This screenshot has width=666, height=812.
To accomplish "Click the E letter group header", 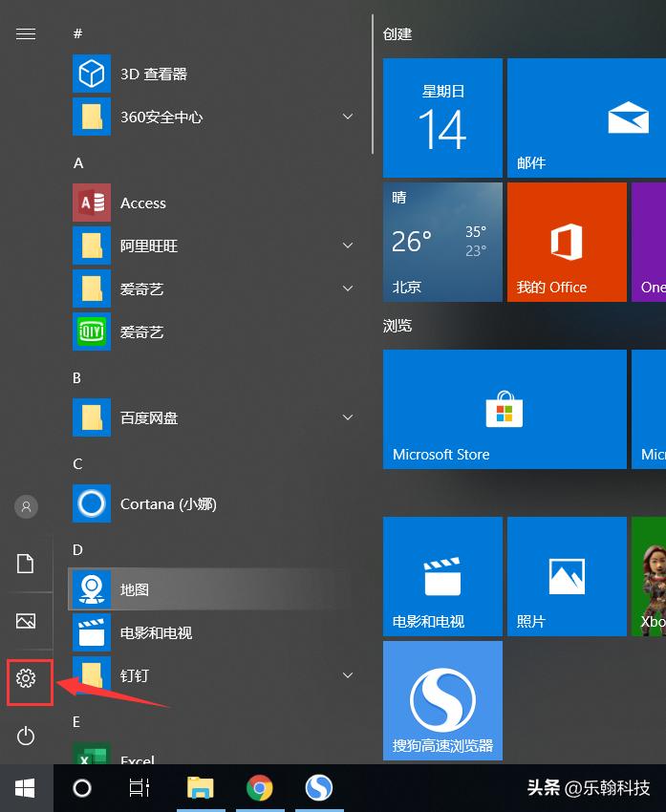I will point(76,722).
